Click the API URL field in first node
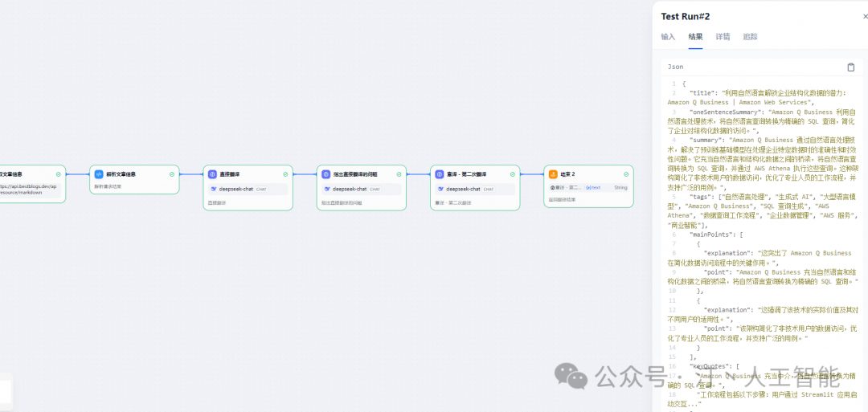The image size is (868, 412). [x=29, y=190]
